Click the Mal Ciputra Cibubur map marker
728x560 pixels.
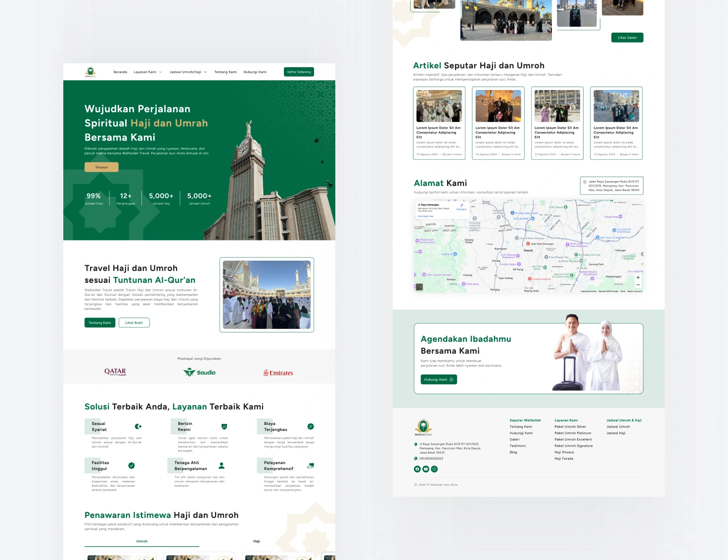point(597,237)
